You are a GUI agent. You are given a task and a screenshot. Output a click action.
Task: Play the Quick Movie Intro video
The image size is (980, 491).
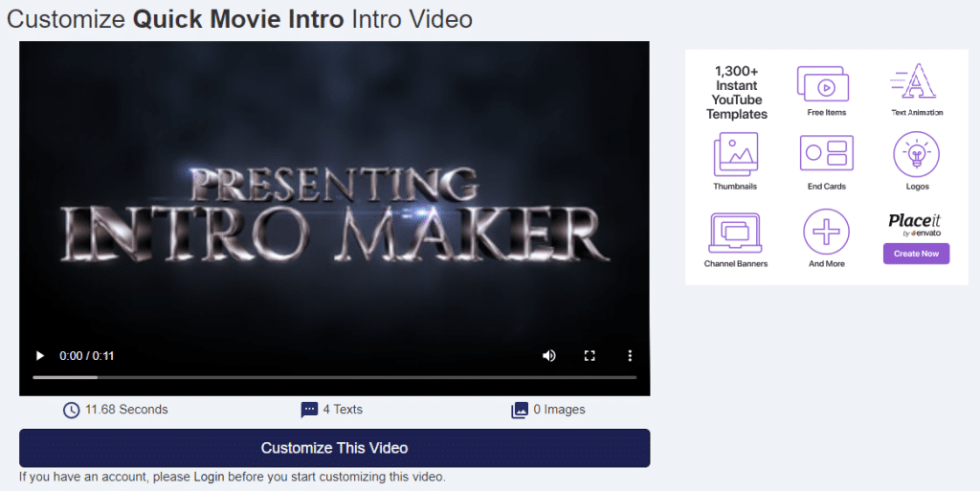tap(40, 355)
